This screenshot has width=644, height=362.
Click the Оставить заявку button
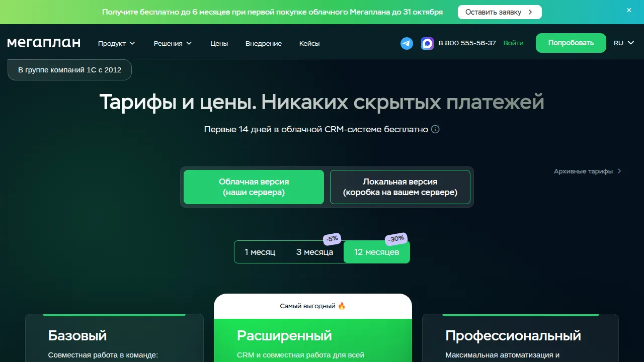(500, 12)
